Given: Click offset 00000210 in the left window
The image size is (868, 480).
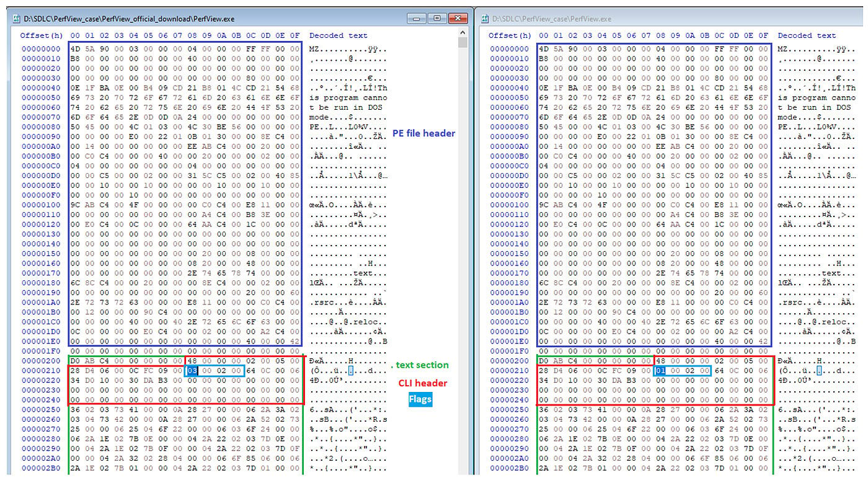Looking at the screenshot, I should [x=41, y=370].
